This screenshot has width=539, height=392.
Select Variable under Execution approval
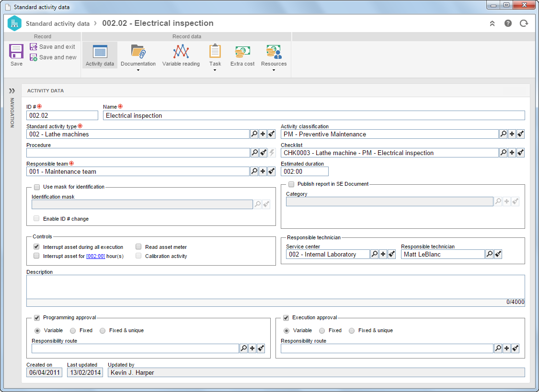point(287,331)
